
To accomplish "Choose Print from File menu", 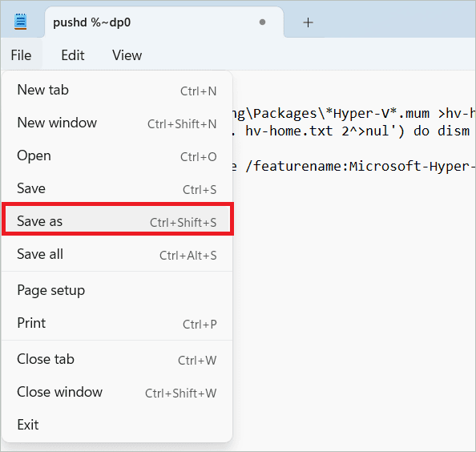I will click(x=117, y=323).
